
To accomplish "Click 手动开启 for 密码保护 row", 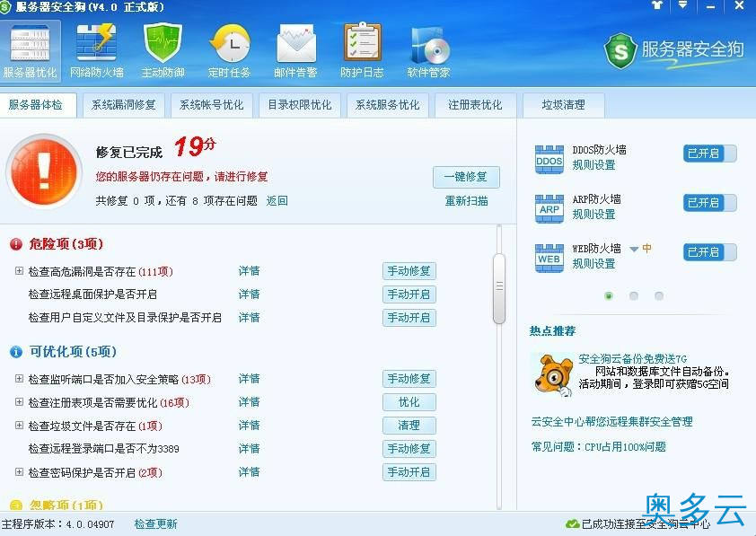I will click(409, 472).
